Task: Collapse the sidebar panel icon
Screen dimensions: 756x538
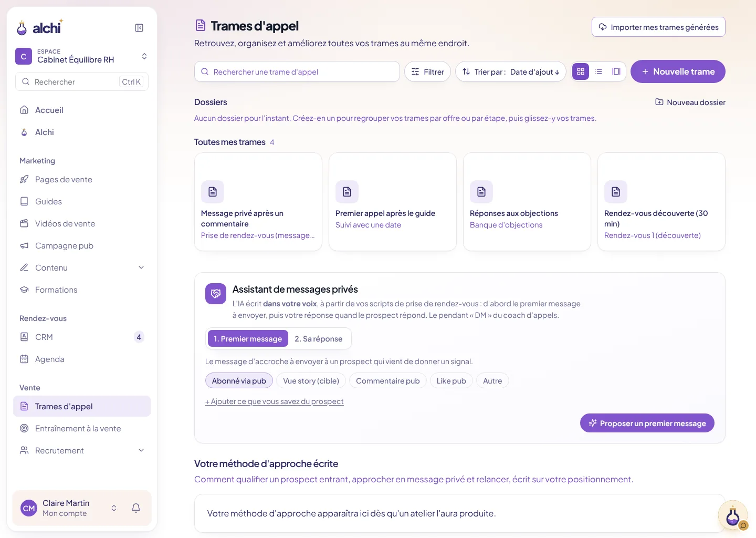Action: [139, 28]
